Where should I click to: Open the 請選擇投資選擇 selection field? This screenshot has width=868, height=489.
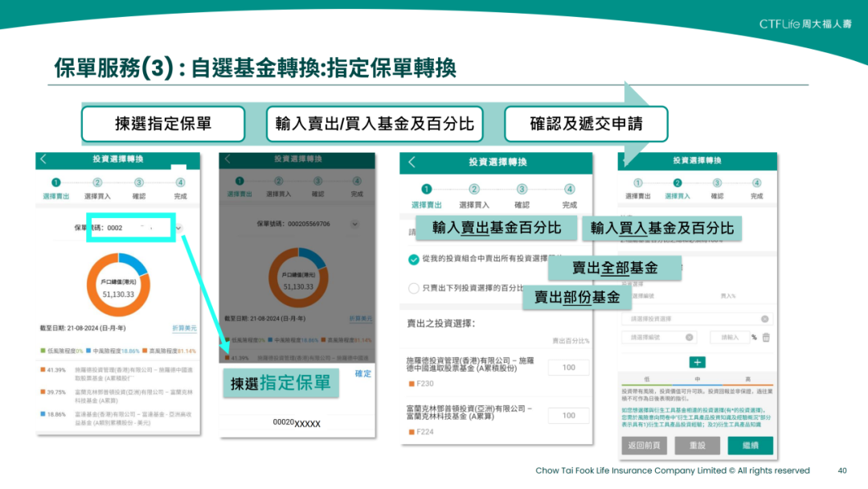[696, 319]
